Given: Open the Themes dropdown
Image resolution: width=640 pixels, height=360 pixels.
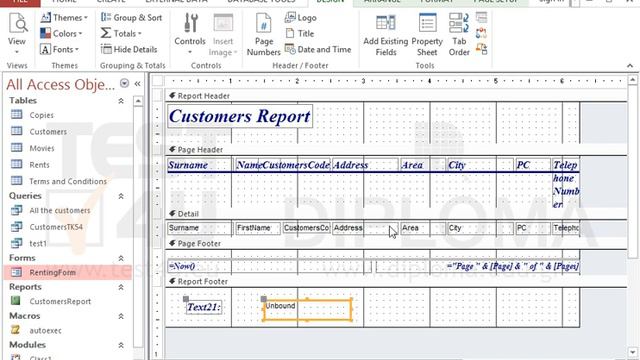Looking at the screenshot, I should (x=64, y=18).
